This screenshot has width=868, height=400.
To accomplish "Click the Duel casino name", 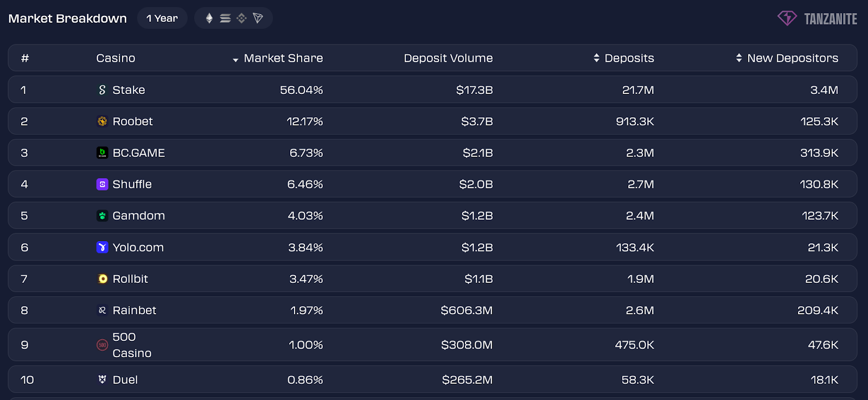I will coord(125,380).
